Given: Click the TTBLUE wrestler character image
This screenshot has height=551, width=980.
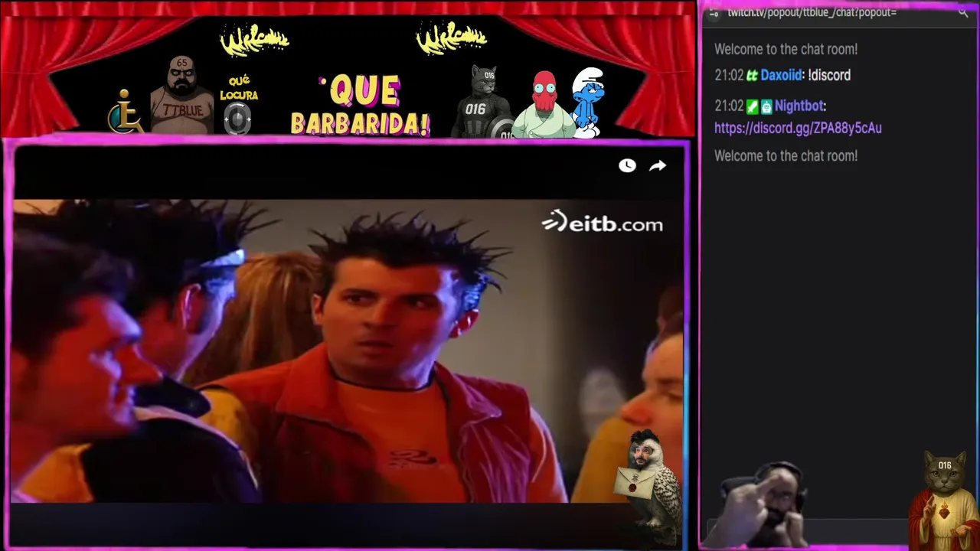Looking at the screenshot, I should [182, 96].
